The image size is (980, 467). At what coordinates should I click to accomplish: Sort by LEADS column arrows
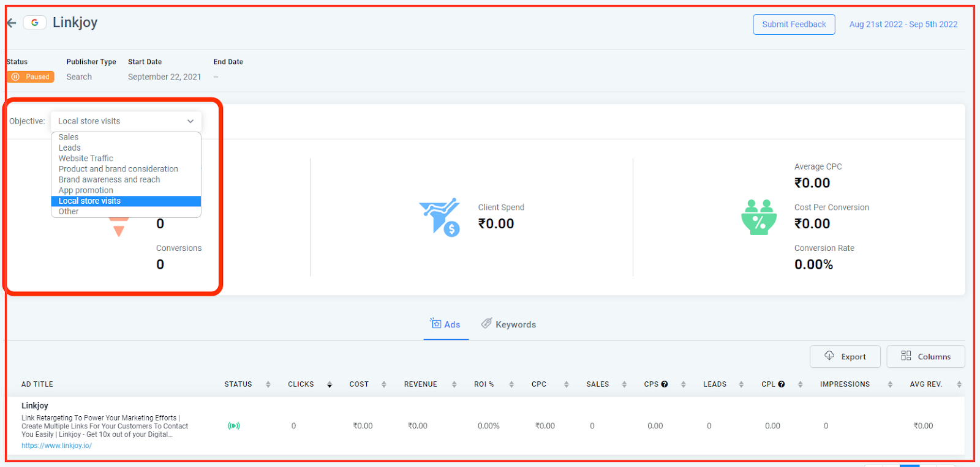click(x=741, y=384)
